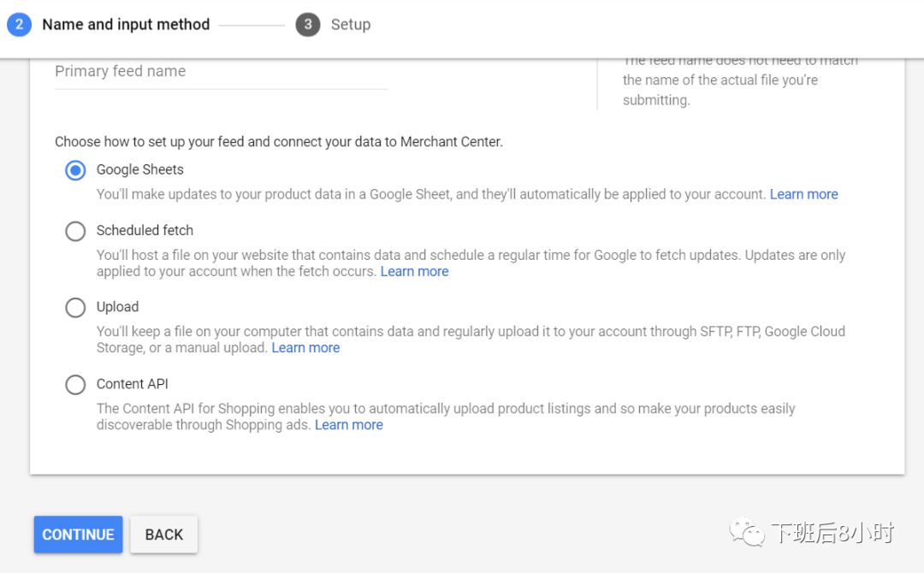Go to the Setup step label
Viewport: 924px width, 573px height.
[351, 25]
